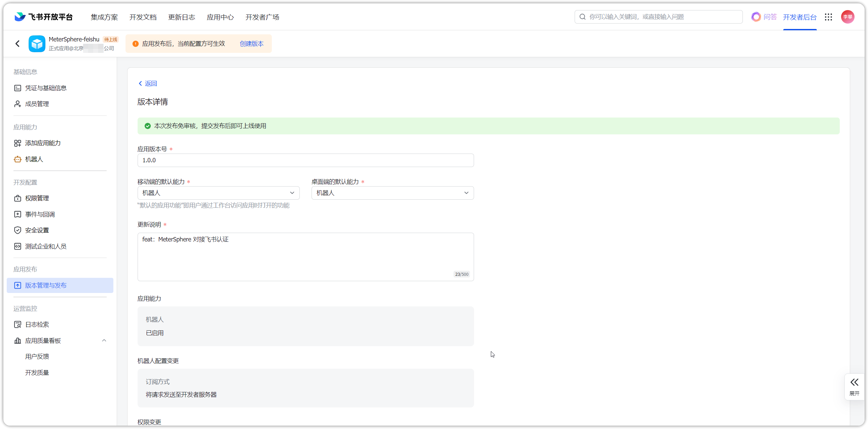Switch to 开发者后台 tab
The height and width of the screenshot is (429, 868).
[x=800, y=17]
